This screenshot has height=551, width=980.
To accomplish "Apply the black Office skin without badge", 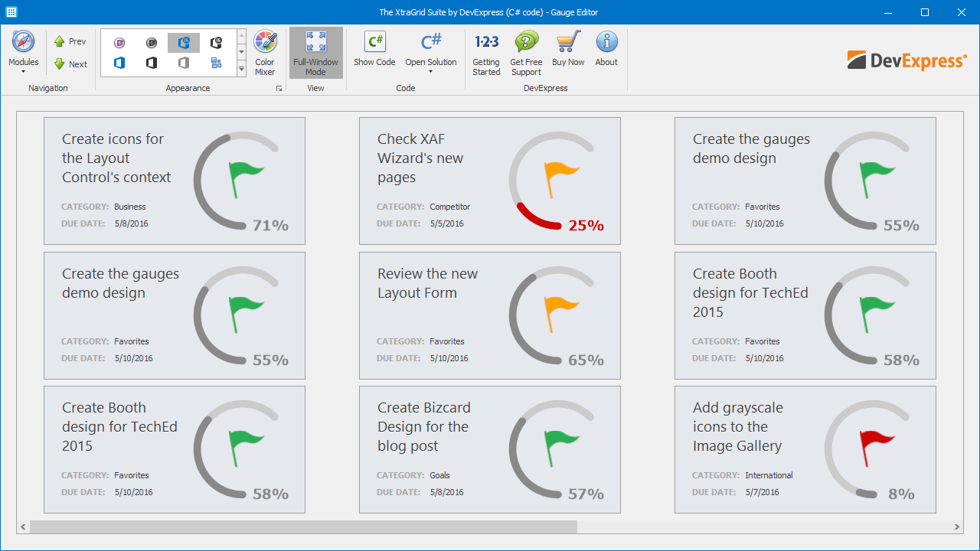I will [x=152, y=63].
